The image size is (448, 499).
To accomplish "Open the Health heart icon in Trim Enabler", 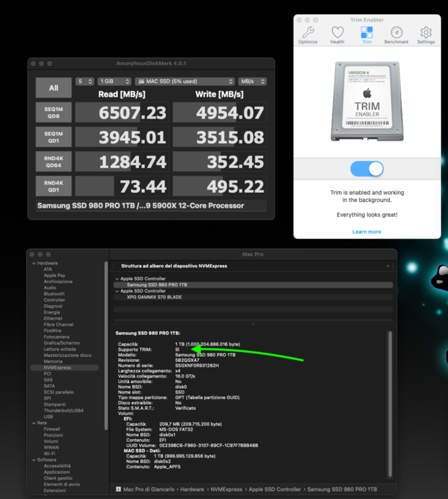I will pos(337,32).
